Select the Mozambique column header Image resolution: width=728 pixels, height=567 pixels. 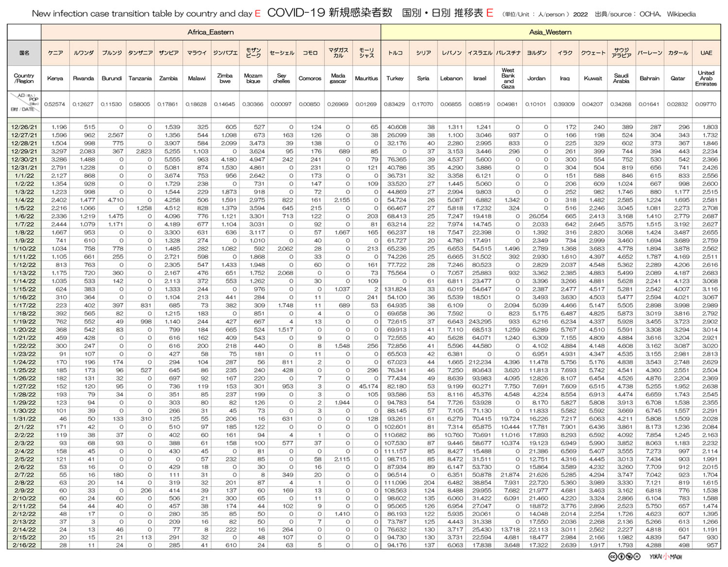(x=253, y=78)
